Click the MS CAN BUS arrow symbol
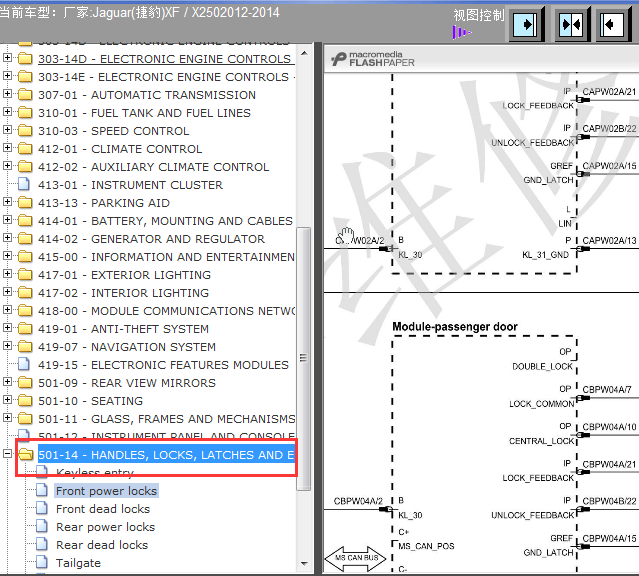This screenshot has height=576, width=639. coord(355,558)
